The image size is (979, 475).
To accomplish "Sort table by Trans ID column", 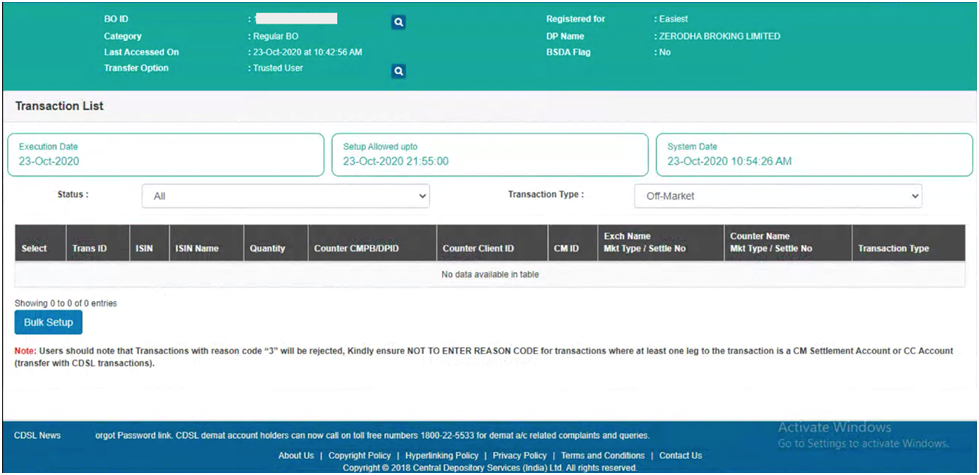I will click(x=89, y=248).
